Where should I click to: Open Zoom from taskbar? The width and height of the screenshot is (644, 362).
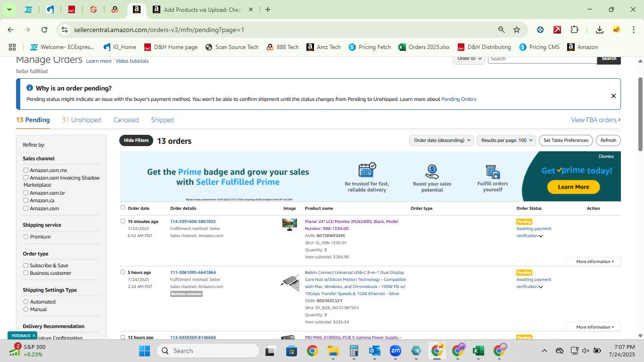[x=395, y=351]
